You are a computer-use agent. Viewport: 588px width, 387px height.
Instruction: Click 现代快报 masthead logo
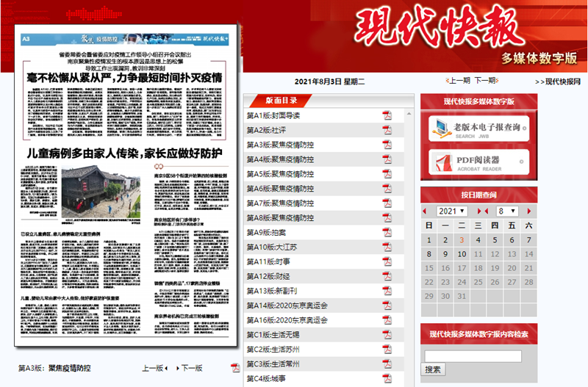coord(439,27)
